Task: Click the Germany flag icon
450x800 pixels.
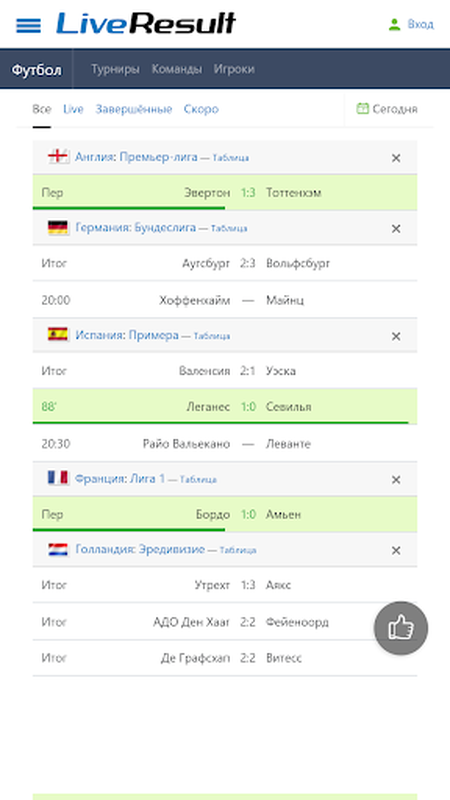Action: [x=58, y=228]
